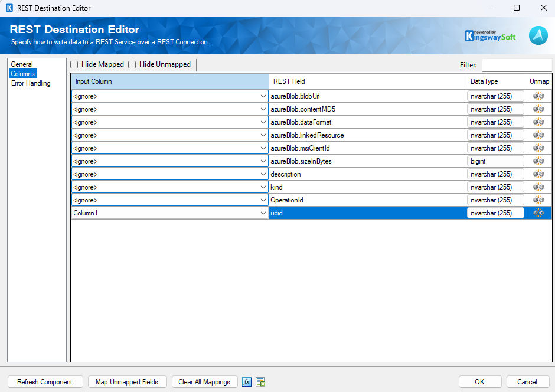555x392 pixels.
Task: Switch to Error Handling page
Action: coord(31,83)
